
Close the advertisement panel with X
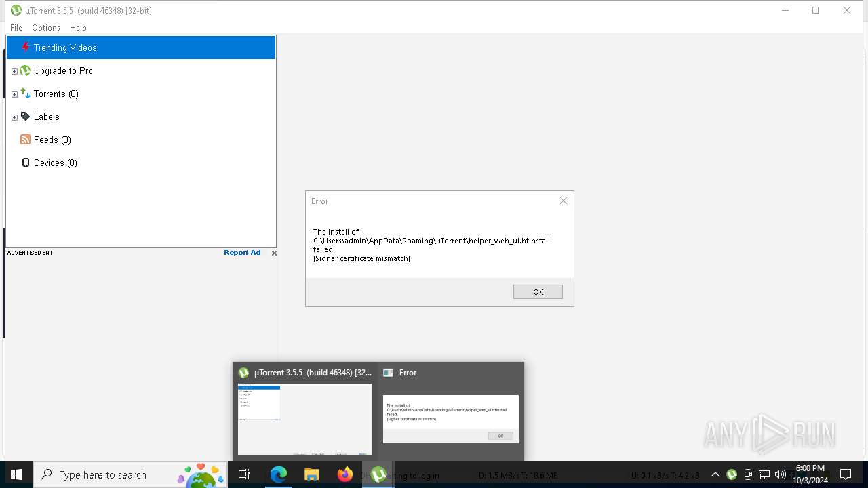274,253
